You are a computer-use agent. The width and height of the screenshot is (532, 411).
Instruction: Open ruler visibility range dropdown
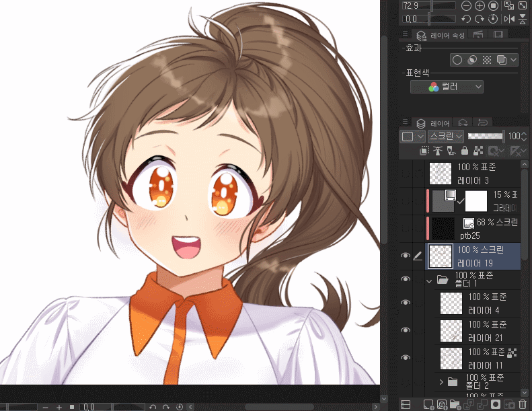tap(518, 151)
